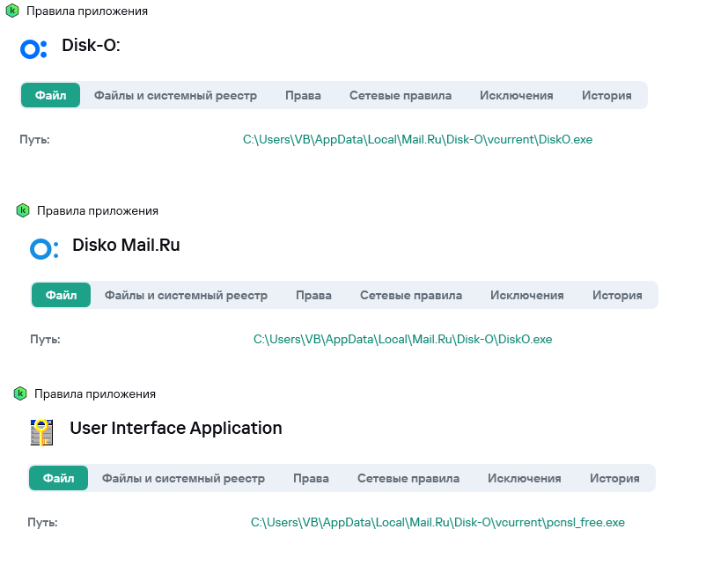This screenshot has height=588, width=728.
Task: Click the User Interface Application key icon
Action: click(x=41, y=432)
